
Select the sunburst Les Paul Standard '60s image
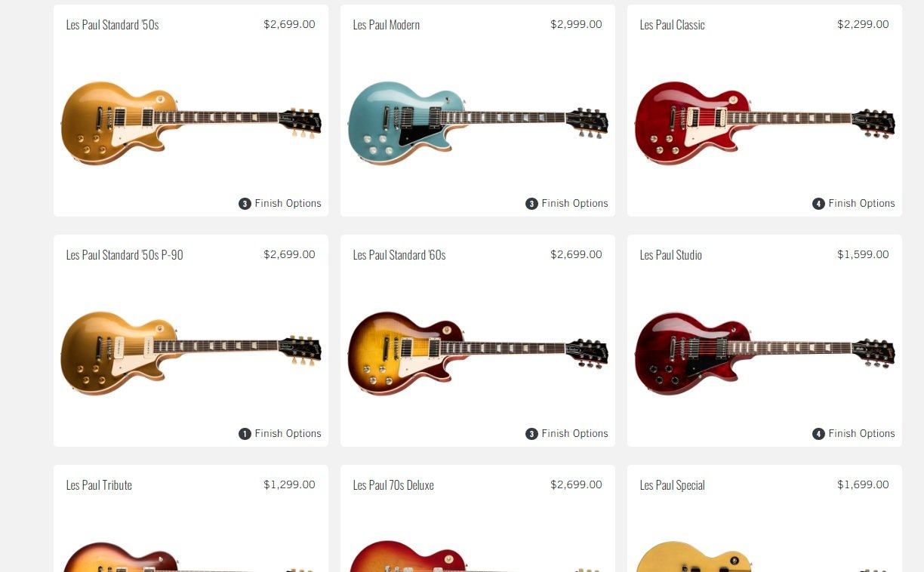[478, 353]
